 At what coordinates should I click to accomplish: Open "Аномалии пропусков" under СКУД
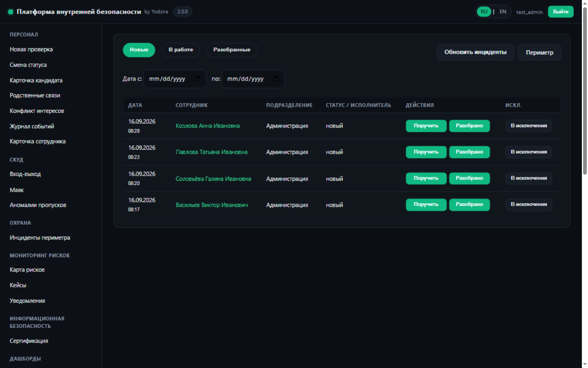(x=38, y=205)
